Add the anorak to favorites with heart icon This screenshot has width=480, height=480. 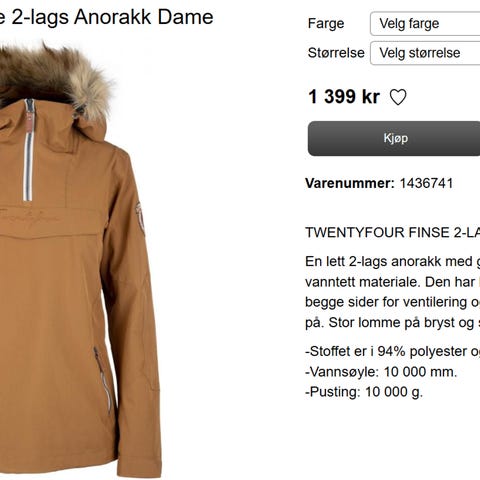coord(398,97)
